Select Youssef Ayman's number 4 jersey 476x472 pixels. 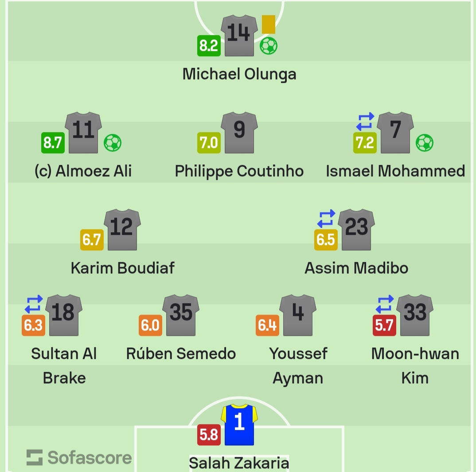coord(298,315)
